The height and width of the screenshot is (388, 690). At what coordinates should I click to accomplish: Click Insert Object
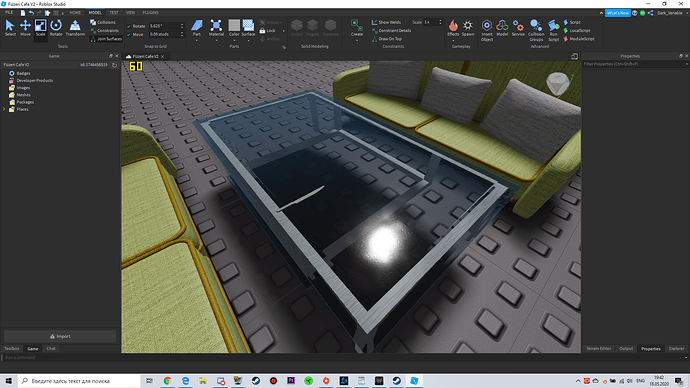pos(487,30)
